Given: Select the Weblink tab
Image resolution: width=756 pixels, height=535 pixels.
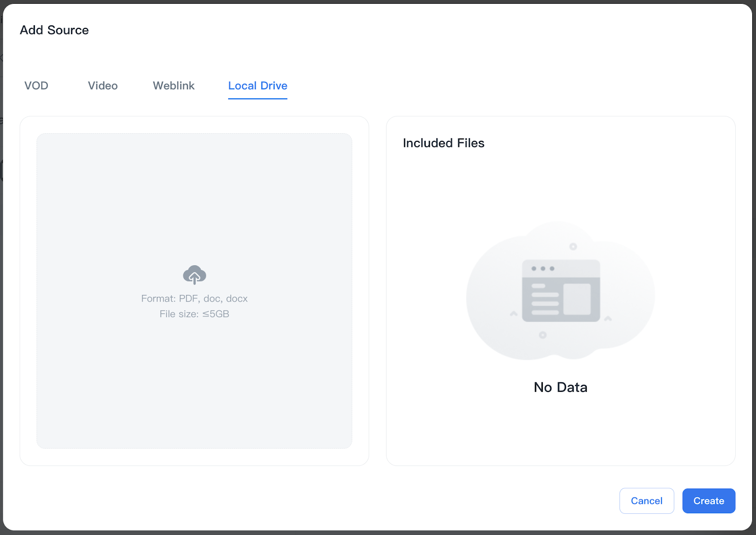Looking at the screenshot, I should click(173, 86).
